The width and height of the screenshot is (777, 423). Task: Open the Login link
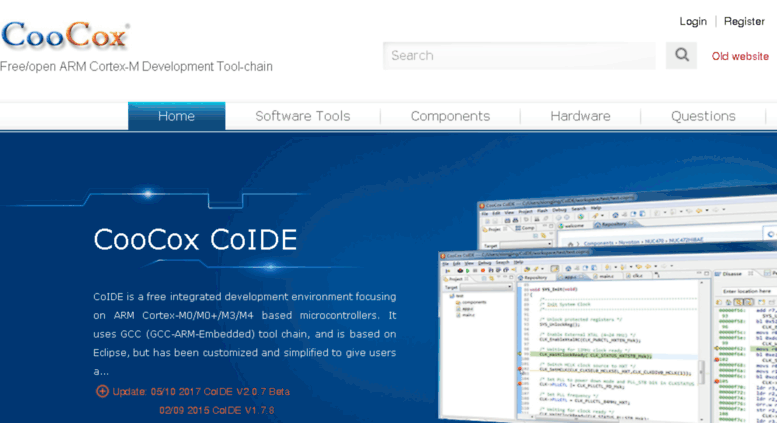[x=693, y=21]
